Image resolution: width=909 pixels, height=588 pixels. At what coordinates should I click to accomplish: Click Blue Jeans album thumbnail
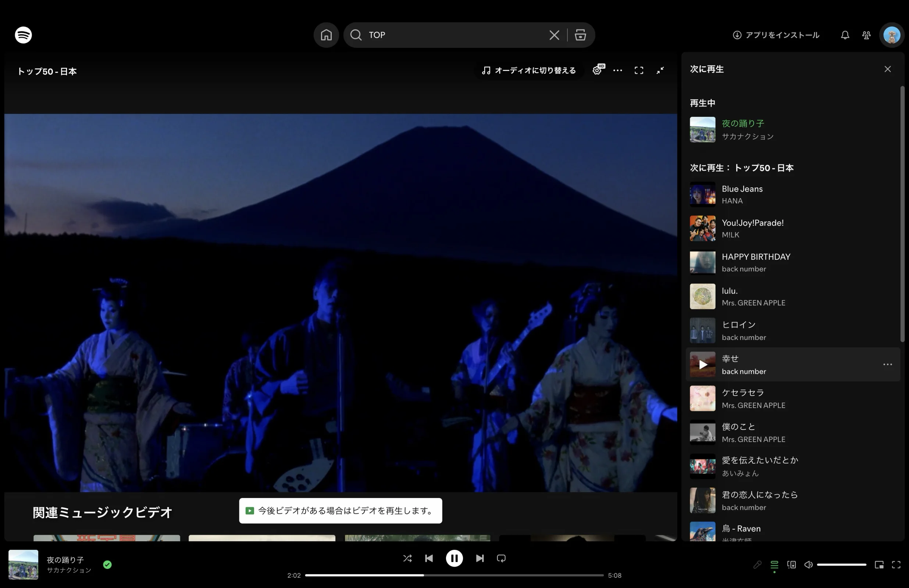coord(702,194)
